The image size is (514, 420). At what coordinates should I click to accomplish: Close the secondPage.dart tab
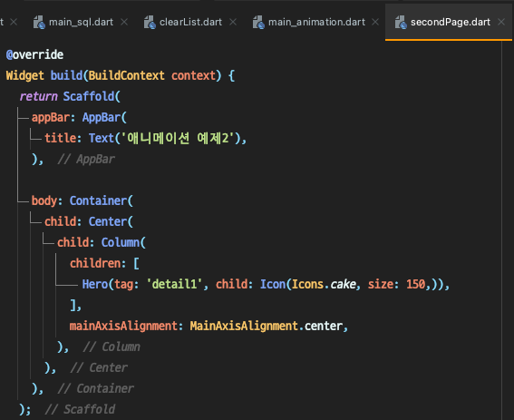501,22
